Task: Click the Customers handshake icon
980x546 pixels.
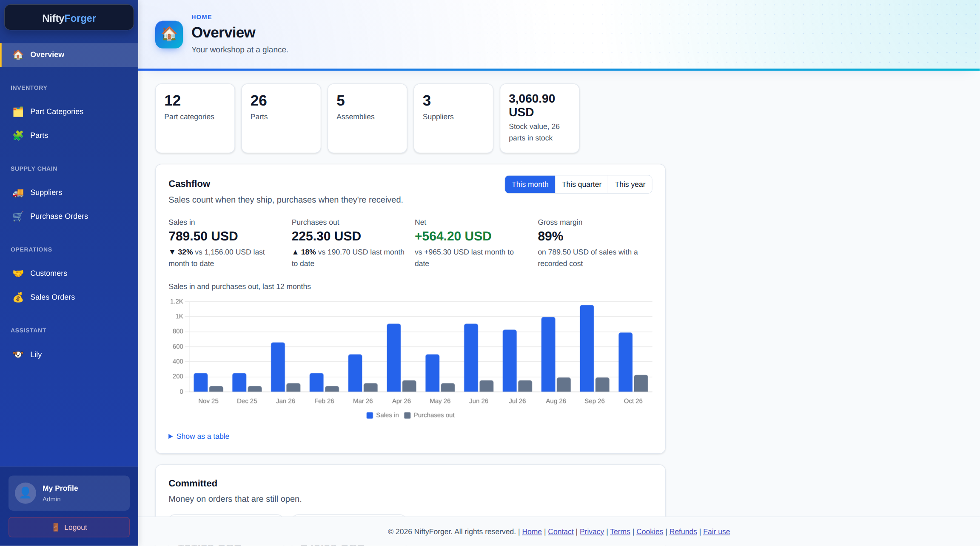Action: coord(18,273)
